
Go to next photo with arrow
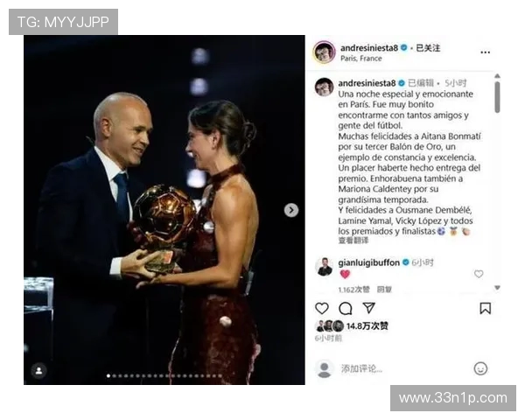point(291,210)
